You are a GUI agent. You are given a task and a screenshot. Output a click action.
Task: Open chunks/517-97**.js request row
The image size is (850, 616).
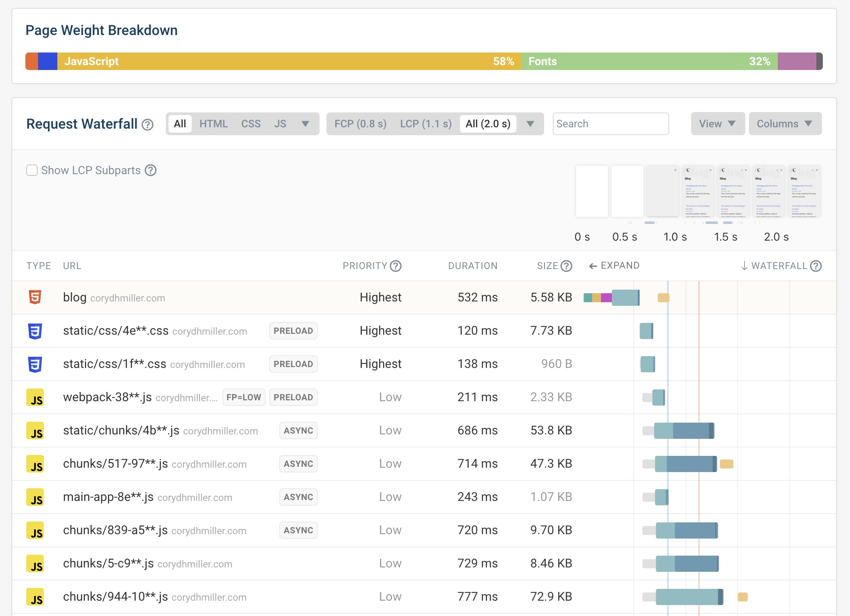pos(424,464)
